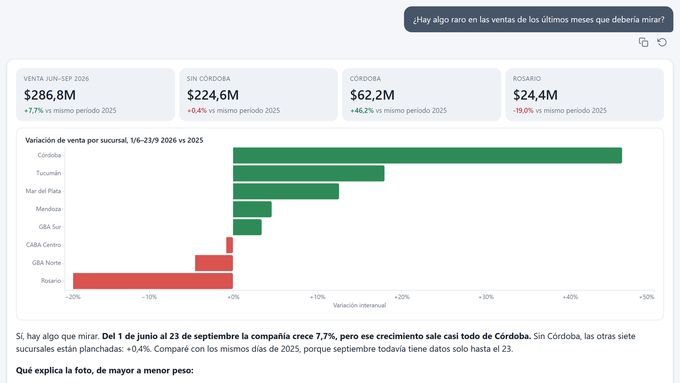Select the Mar del Plata bar
Image resolution: width=680 pixels, height=383 pixels.
point(286,191)
